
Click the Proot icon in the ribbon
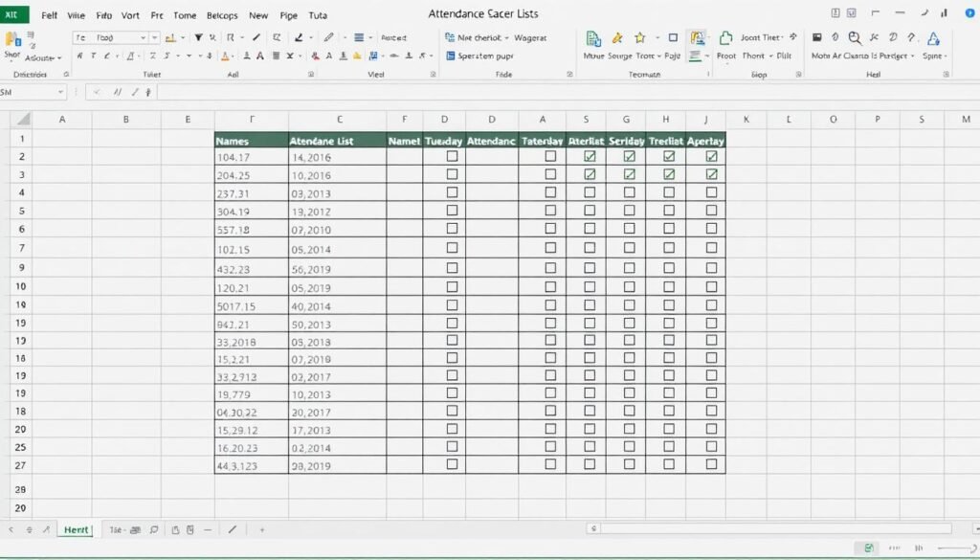coord(726,38)
